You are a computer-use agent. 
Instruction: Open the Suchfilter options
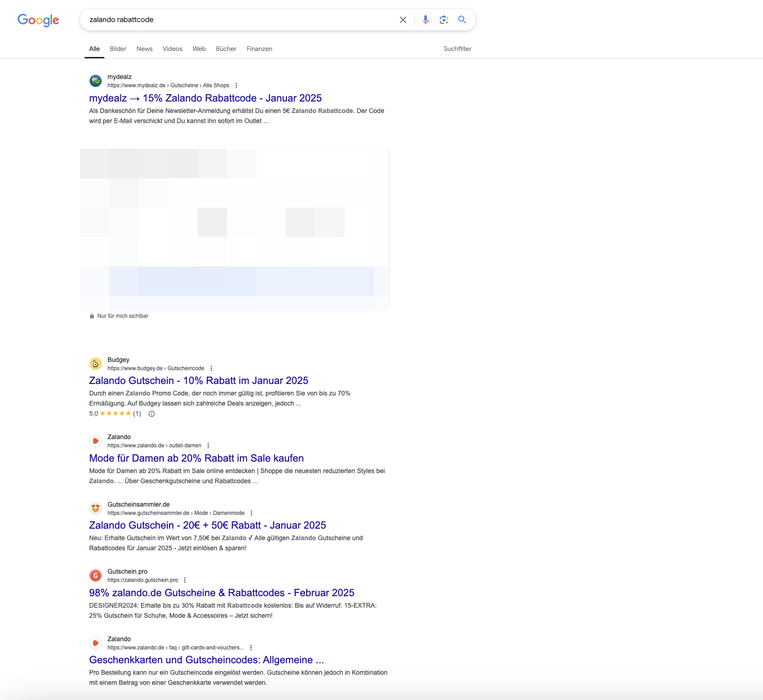pos(457,49)
